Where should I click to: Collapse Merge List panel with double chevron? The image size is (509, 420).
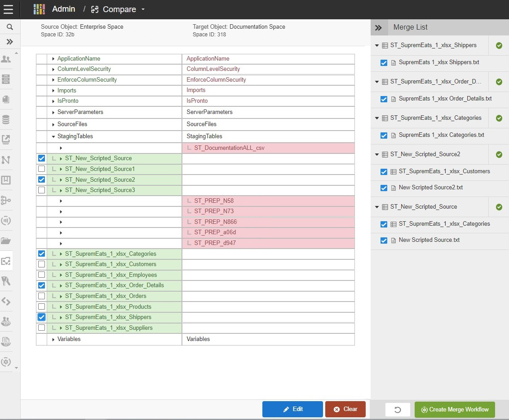(x=378, y=27)
